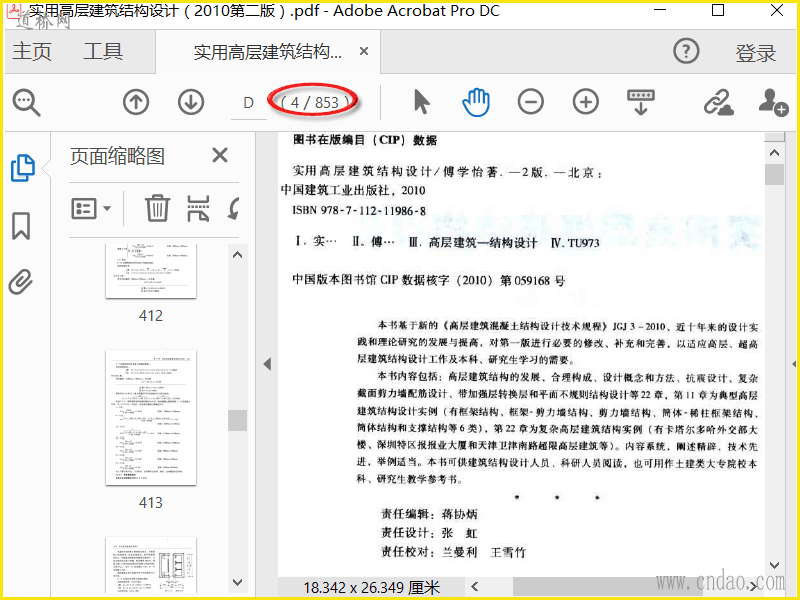The width and height of the screenshot is (800, 600).
Task: Click the thumbnail panel scroll up arrow
Action: click(237, 255)
